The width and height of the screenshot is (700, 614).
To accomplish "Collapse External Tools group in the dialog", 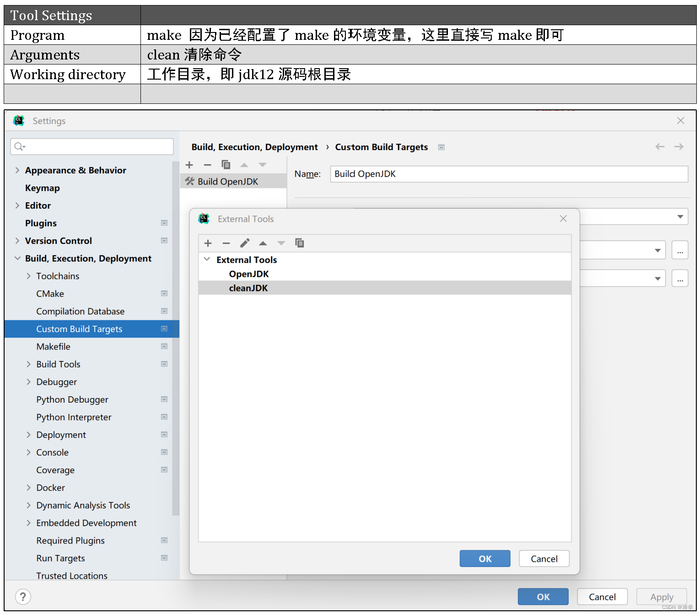I will (x=207, y=259).
